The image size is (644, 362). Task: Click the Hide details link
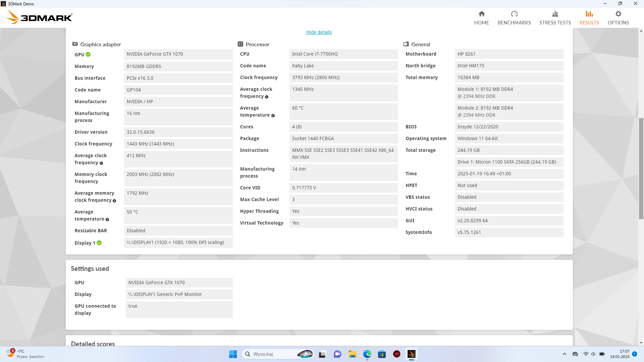click(x=319, y=32)
